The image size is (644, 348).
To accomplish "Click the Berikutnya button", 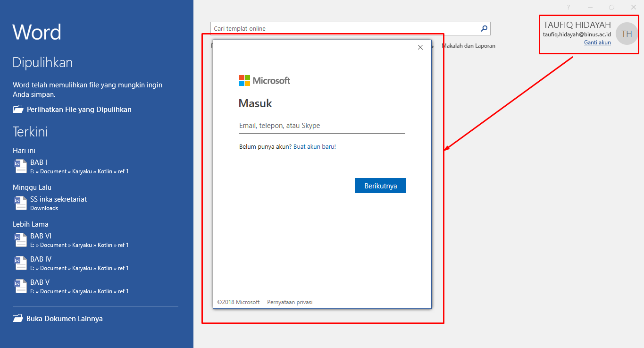I will tap(381, 186).
